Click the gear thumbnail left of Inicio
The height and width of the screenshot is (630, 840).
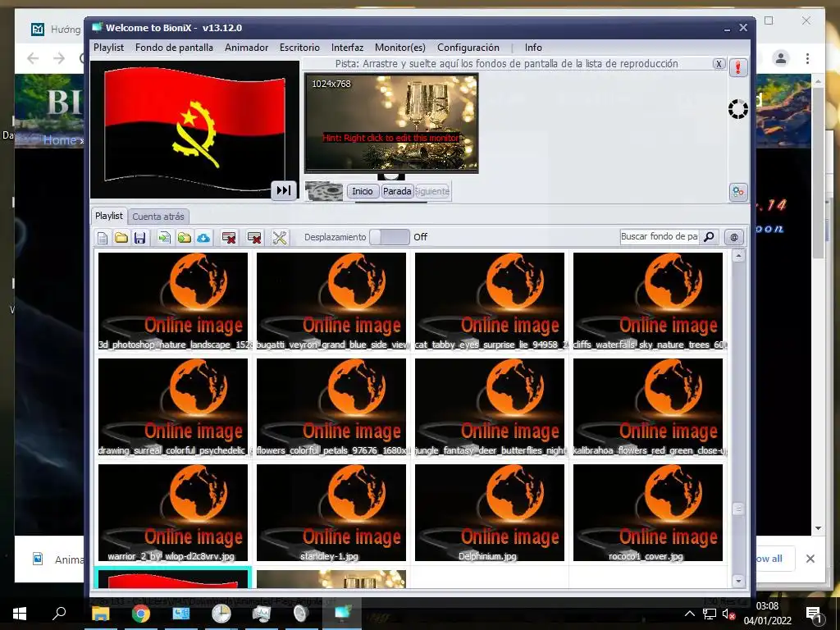point(324,191)
